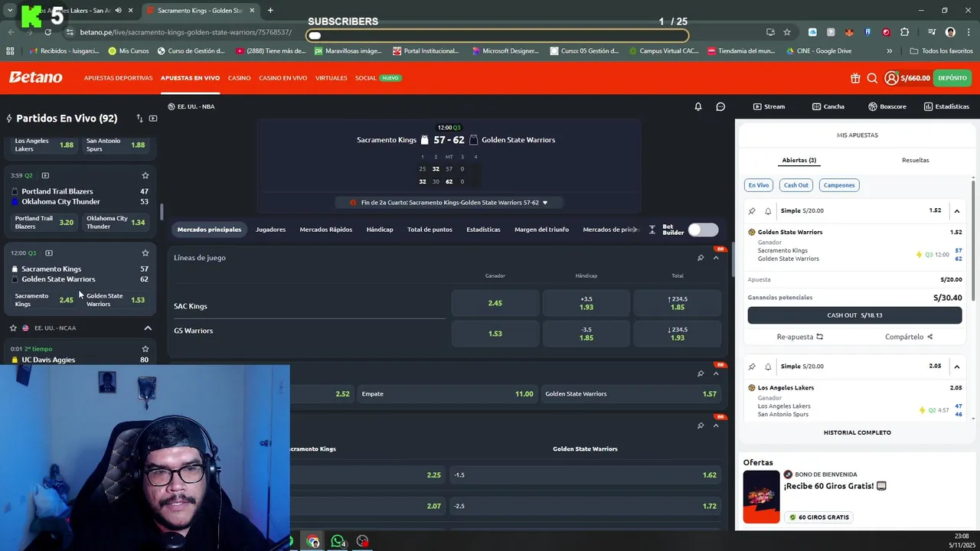Click Re-apuesta on the Warriors bet
This screenshot has width=980, height=551.
click(x=800, y=337)
